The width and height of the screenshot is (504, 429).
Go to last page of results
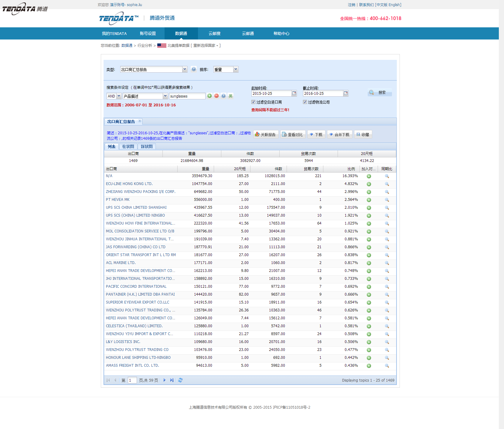[x=172, y=380]
